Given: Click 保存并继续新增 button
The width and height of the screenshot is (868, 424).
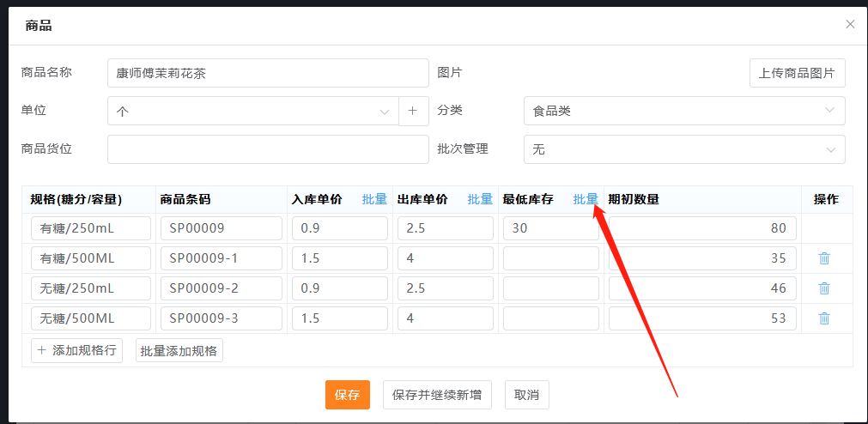Looking at the screenshot, I should (x=436, y=395).
